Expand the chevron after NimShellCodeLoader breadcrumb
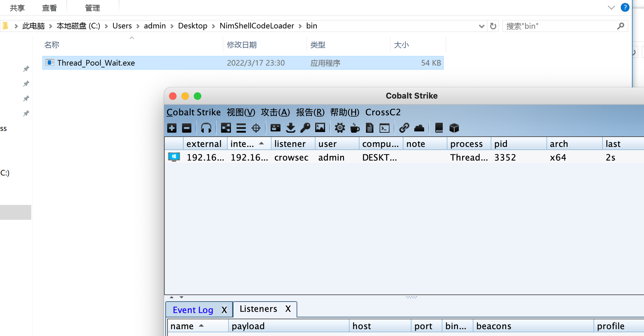This screenshot has height=336, width=644. pyautogui.click(x=300, y=26)
